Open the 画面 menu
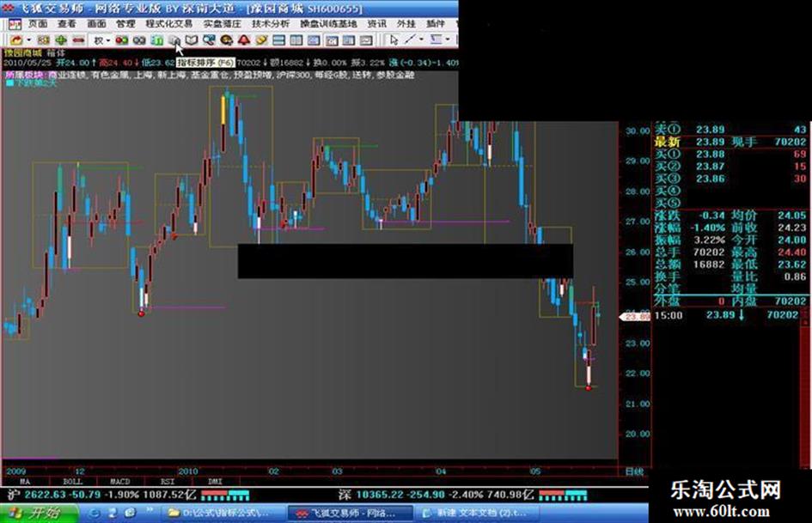 coord(96,24)
